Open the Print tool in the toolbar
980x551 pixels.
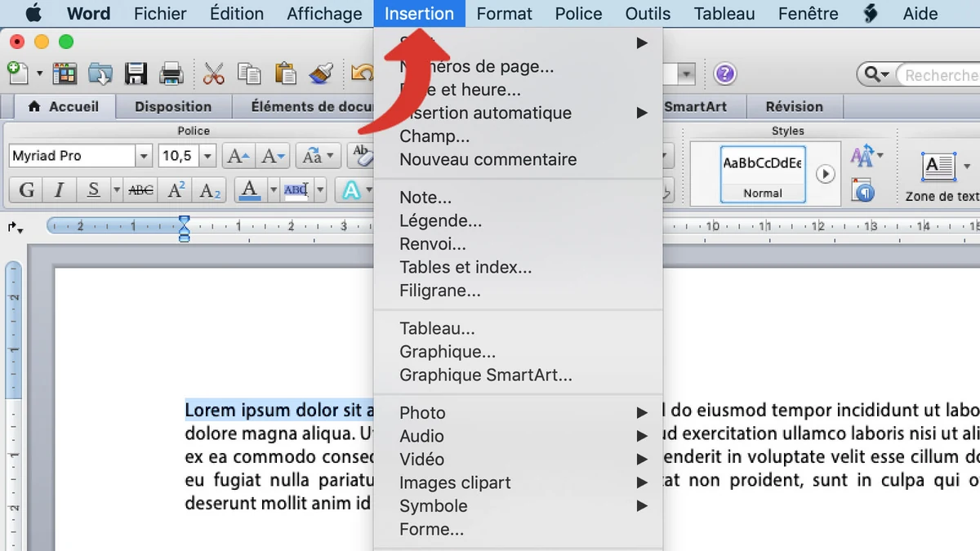pos(171,73)
